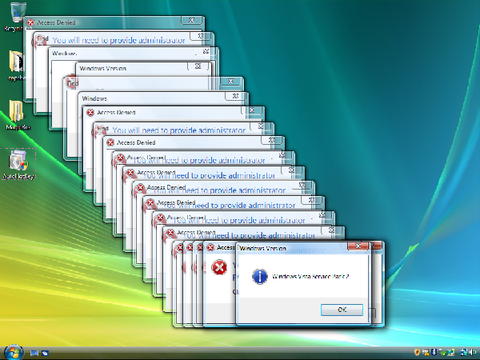Click the tray icon with the yellow warning triangle

(426, 352)
